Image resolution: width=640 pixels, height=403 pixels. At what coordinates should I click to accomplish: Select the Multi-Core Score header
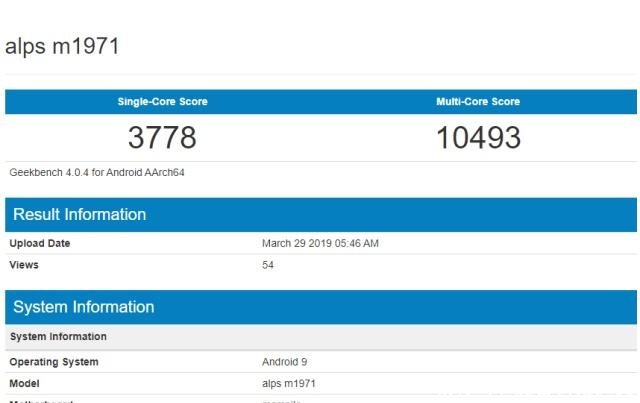point(477,102)
